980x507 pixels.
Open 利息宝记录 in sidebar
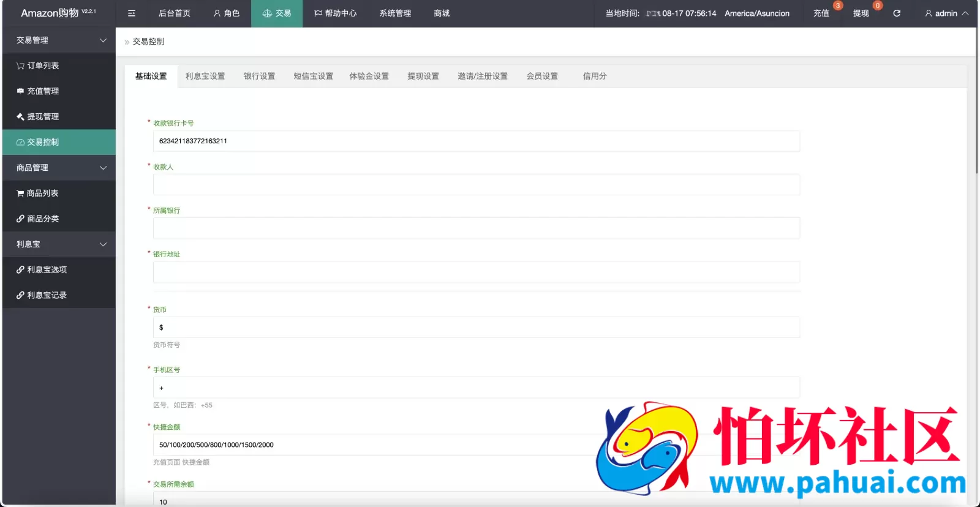pos(59,295)
